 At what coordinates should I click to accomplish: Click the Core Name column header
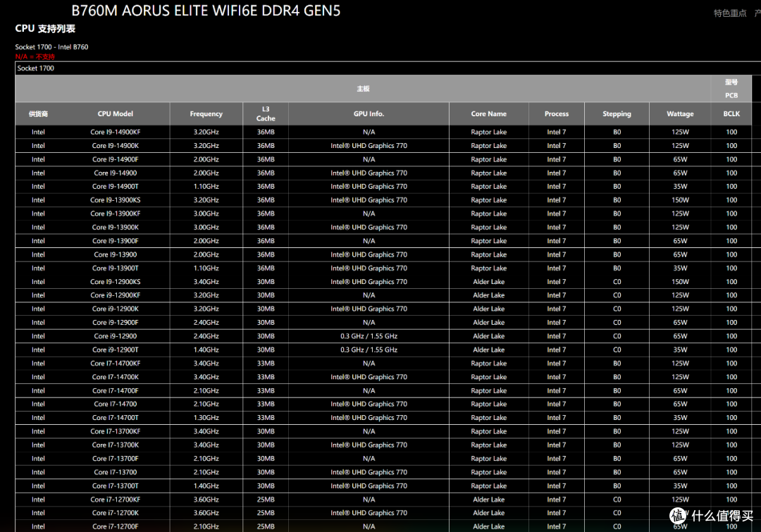tap(488, 113)
